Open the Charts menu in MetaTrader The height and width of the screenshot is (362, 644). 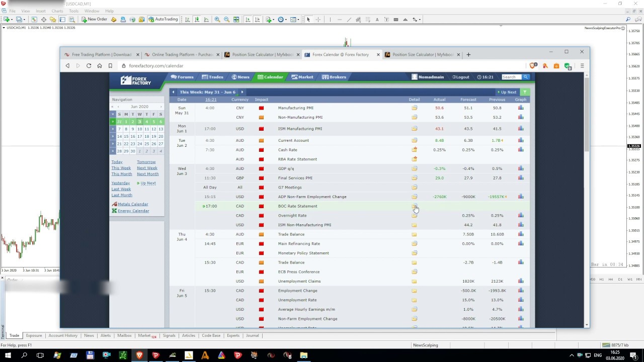click(x=57, y=11)
